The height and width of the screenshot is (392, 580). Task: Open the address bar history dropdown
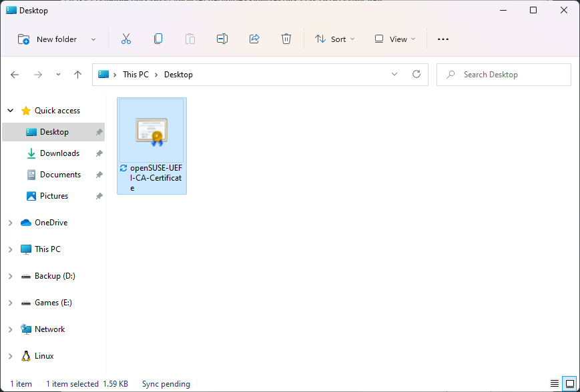coord(394,75)
